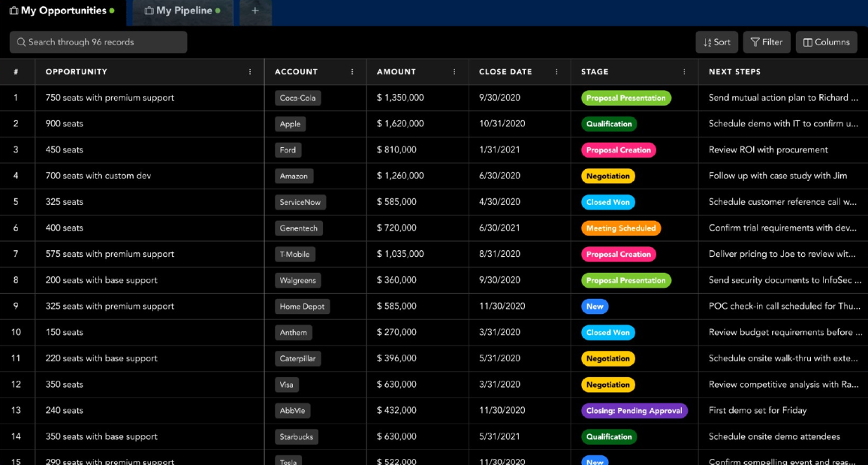
Task: Click Walgreens' Proposal Presentation stage badge
Action: pyautogui.click(x=626, y=280)
